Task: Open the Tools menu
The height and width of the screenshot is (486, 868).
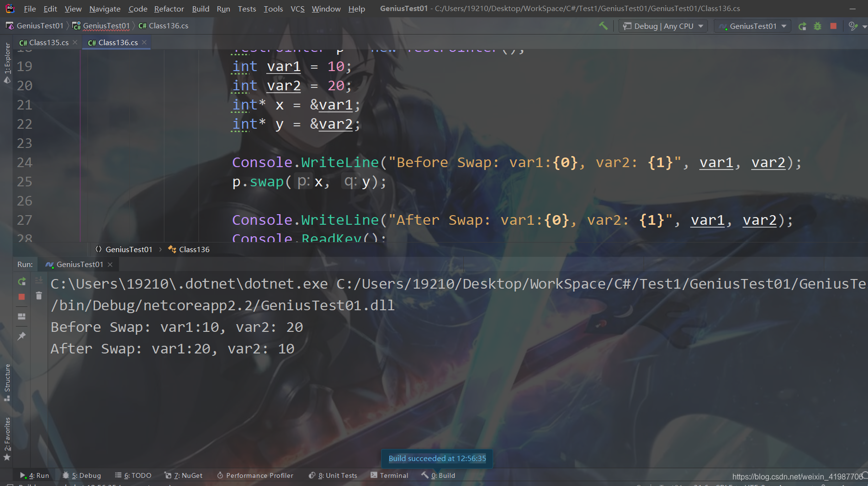Action: 273,9
